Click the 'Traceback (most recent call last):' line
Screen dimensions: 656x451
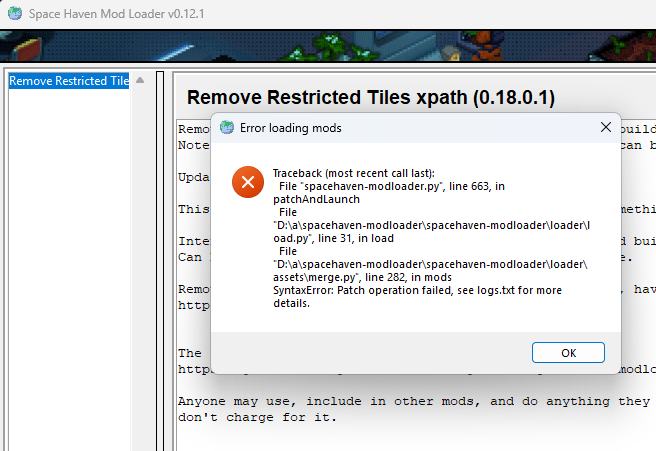(x=354, y=173)
